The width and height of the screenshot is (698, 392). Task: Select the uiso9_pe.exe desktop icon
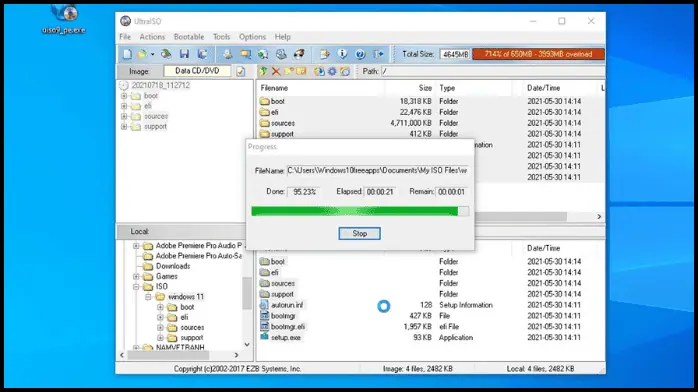pos(63,19)
